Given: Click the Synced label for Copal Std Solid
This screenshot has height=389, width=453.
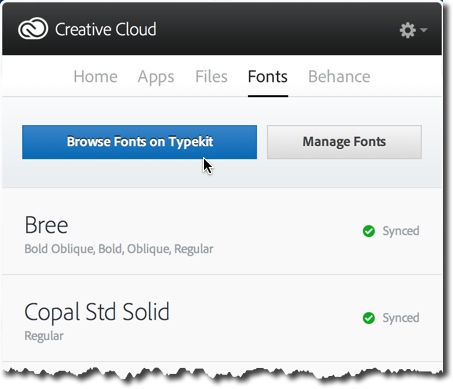Looking at the screenshot, I should point(401,318).
